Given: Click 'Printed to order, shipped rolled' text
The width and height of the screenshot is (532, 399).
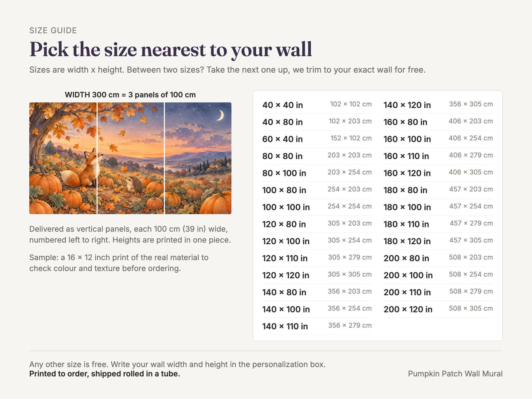Looking at the screenshot, I should pyautogui.click(x=105, y=374).
